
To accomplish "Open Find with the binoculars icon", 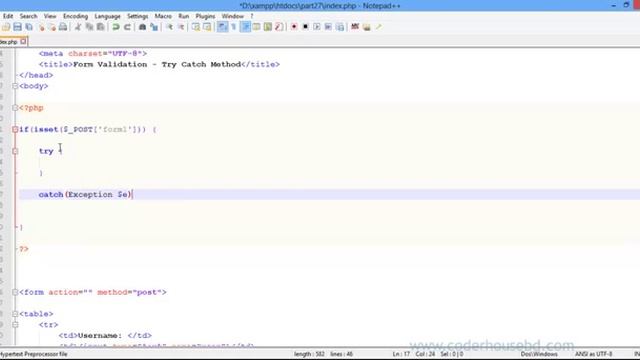I will pyautogui.click(x=142, y=27).
